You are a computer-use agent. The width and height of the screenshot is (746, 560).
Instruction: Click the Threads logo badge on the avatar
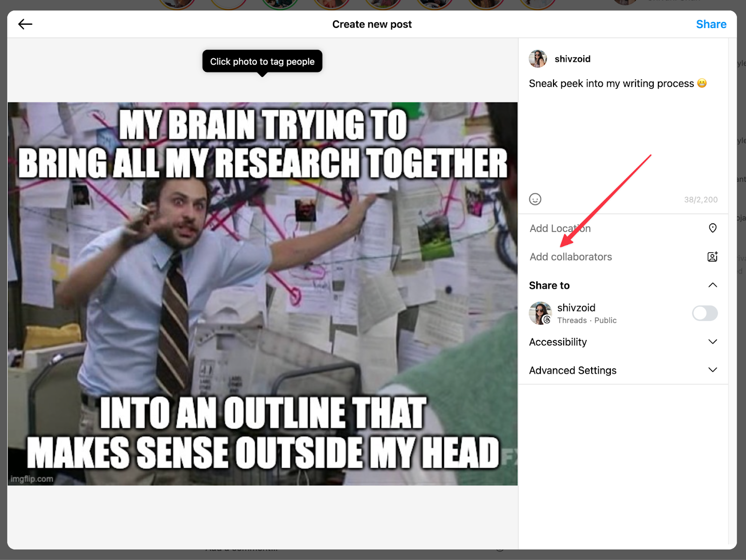(x=546, y=320)
